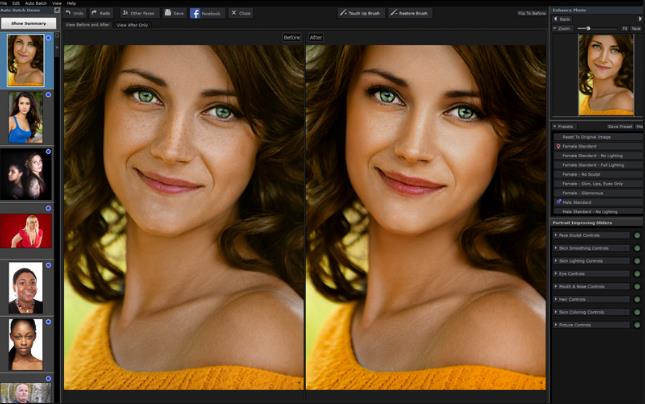Toggle the Eye Controls green indicator
The height and width of the screenshot is (404, 645).
pyautogui.click(x=637, y=273)
